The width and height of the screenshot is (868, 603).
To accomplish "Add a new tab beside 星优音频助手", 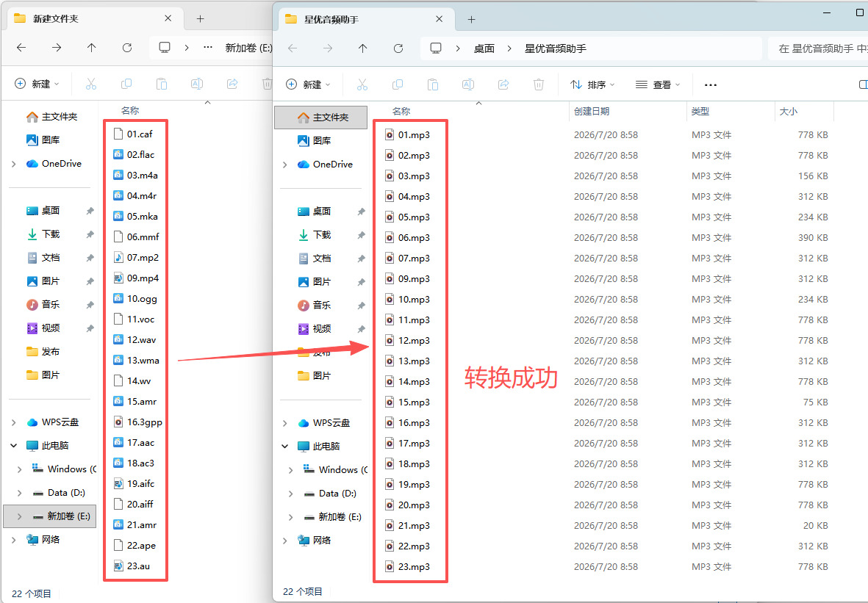I will pyautogui.click(x=472, y=19).
